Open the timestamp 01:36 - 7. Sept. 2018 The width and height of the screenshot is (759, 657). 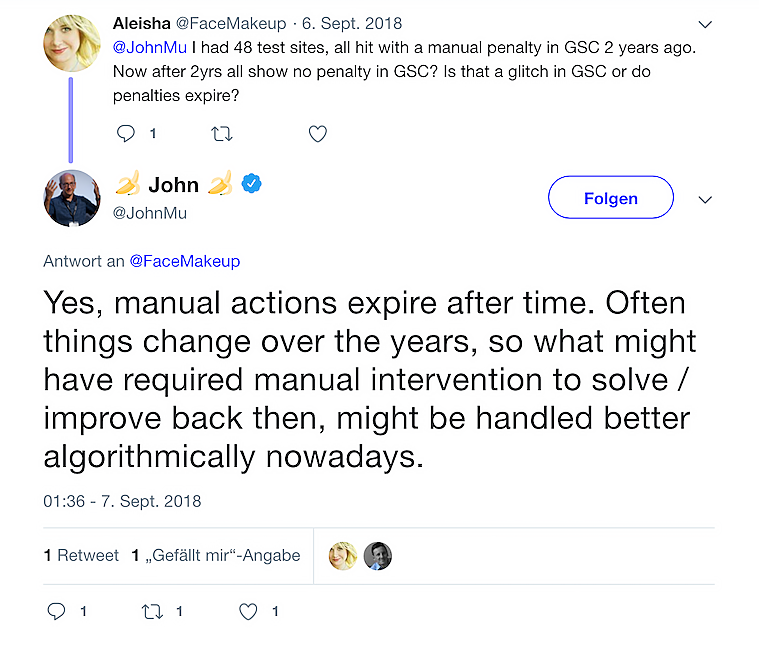click(x=122, y=501)
